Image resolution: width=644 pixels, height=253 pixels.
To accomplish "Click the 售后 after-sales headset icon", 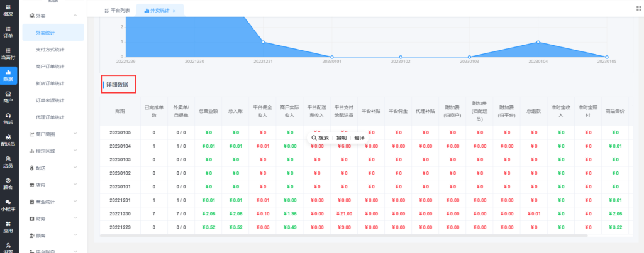I will pos(8,119).
